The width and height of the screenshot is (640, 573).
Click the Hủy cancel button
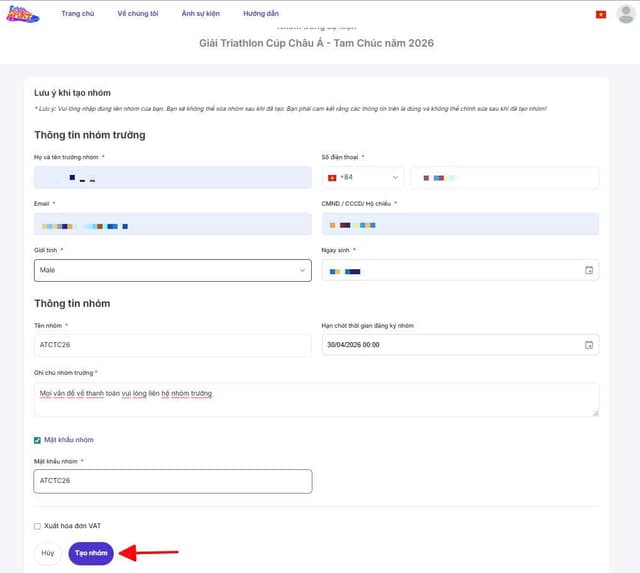click(x=47, y=552)
